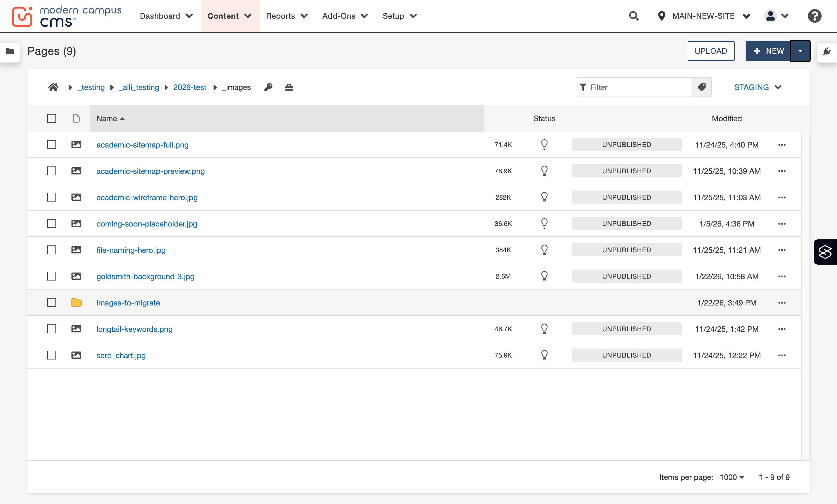This screenshot has height=504, width=837.
Task: Open the Content menu
Action: tap(230, 16)
